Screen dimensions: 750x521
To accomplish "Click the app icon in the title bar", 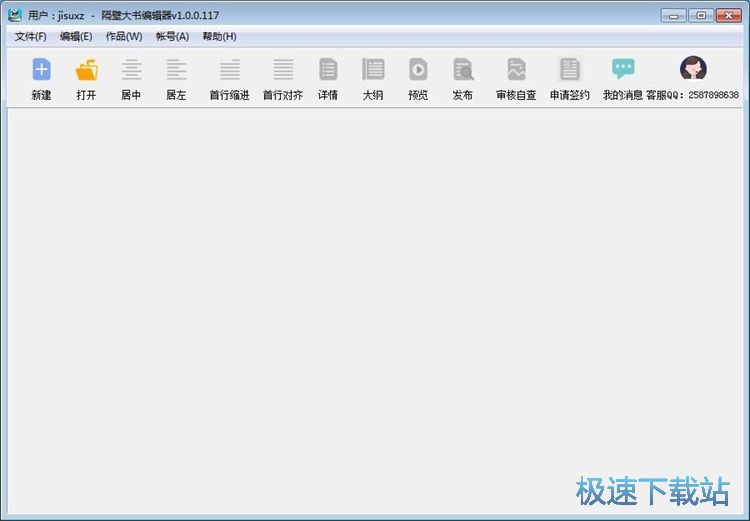I will click(15, 15).
